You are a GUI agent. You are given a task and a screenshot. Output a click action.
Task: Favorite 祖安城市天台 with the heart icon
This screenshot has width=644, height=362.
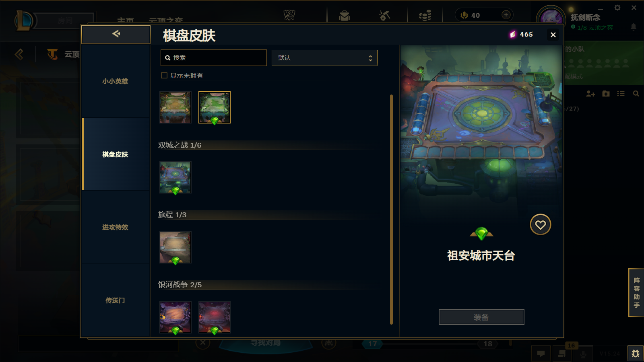click(x=540, y=224)
